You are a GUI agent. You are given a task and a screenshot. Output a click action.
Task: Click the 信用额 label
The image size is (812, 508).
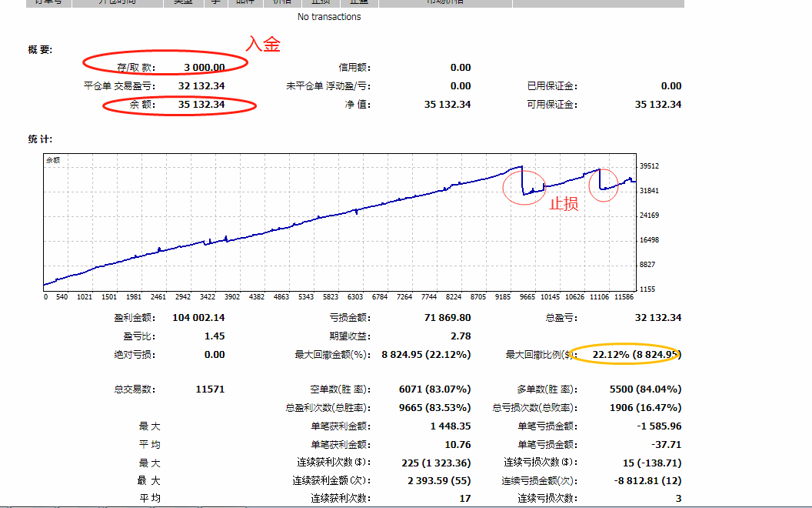tap(354, 68)
